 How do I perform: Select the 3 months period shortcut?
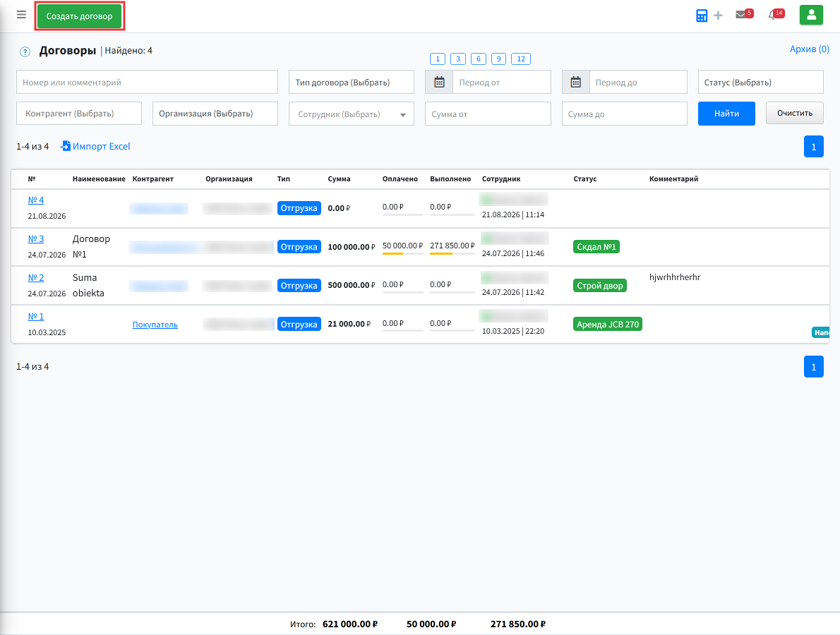click(x=458, y=59)
